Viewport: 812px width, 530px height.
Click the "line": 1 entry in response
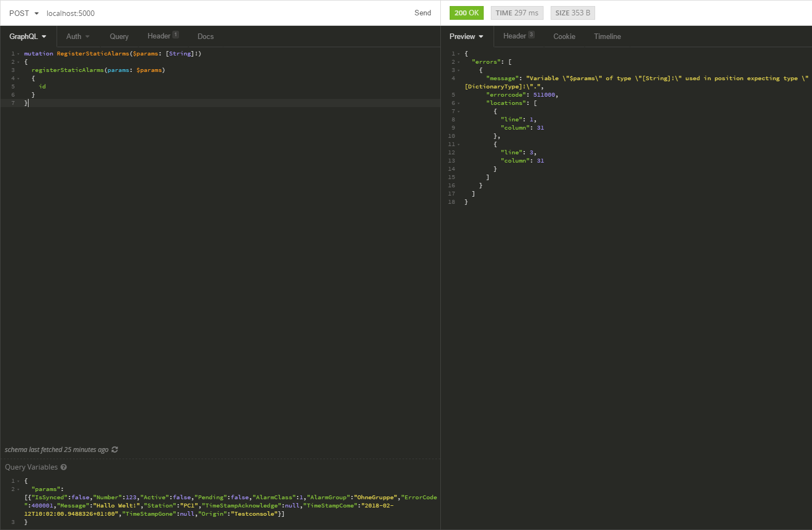(x=518, y=120)
